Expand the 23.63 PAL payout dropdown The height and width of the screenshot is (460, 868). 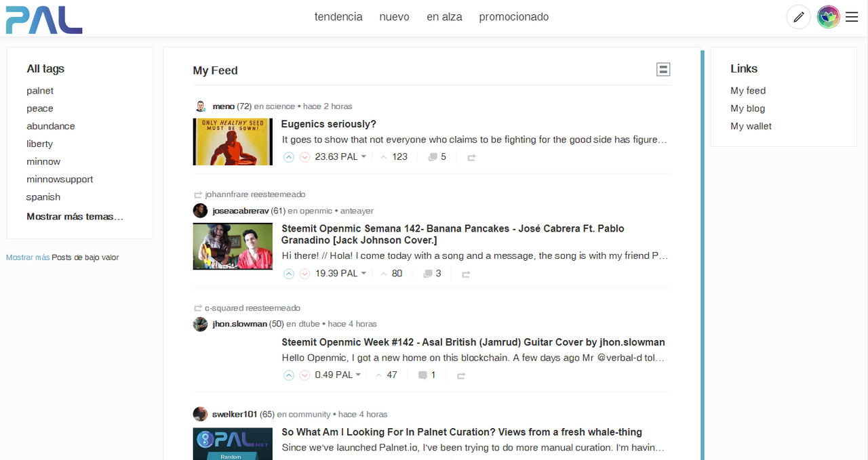click(x=340, y=157)
